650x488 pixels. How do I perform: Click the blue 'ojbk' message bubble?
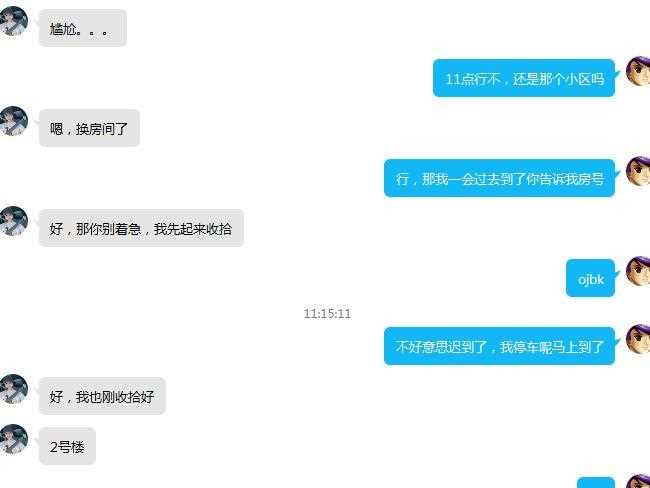click(590, 278)
